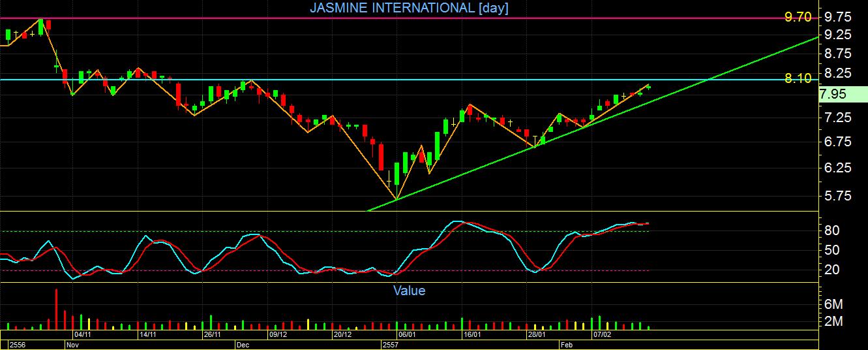
Task: Select the 14/11 date label
Action: (147, 334)
